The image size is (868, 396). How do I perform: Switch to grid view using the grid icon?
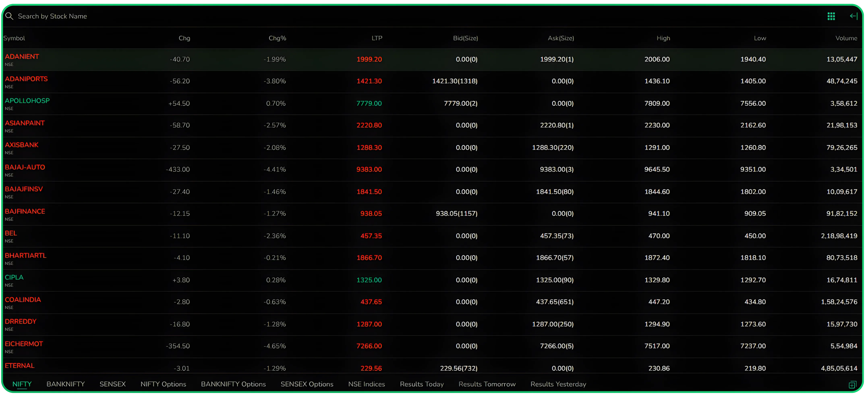(x=831, y=16)
